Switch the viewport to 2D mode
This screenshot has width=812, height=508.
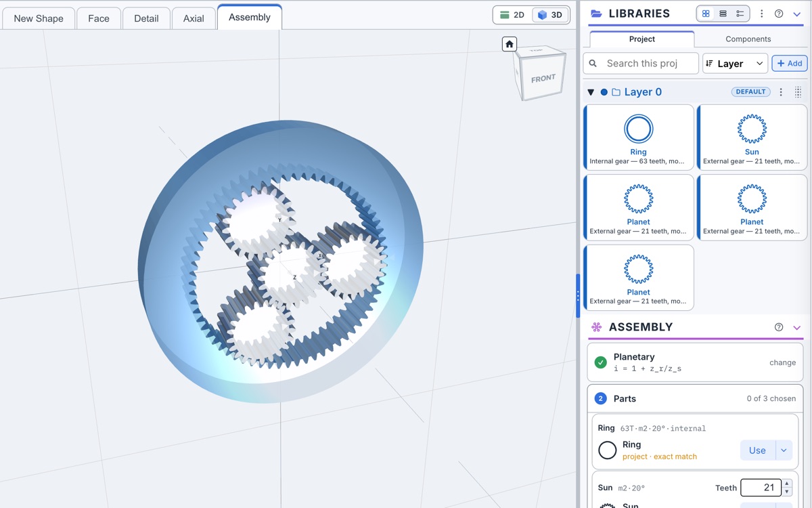(512, 15)
